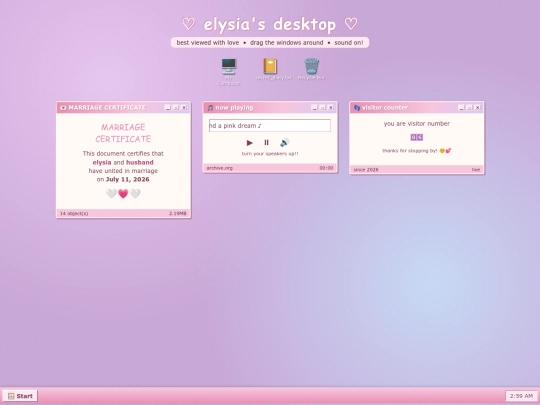Click the 'elysia's desktop' page title
The height and width of the screenshot is (405, 540).
tap(270, 24)
